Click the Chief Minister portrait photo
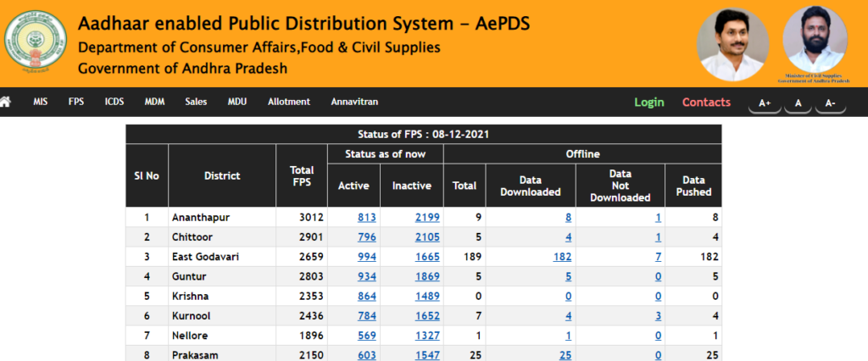The width and height of the screenshot is (868, 361). 733,45
